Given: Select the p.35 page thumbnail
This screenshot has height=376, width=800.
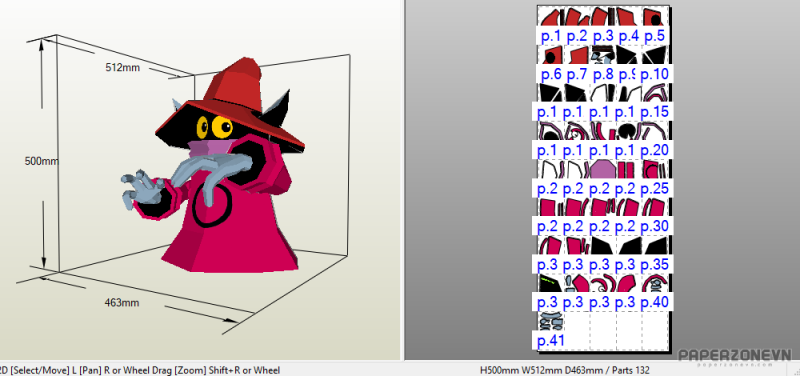Looking at the screenshot, I should click(x=655, y=255).
